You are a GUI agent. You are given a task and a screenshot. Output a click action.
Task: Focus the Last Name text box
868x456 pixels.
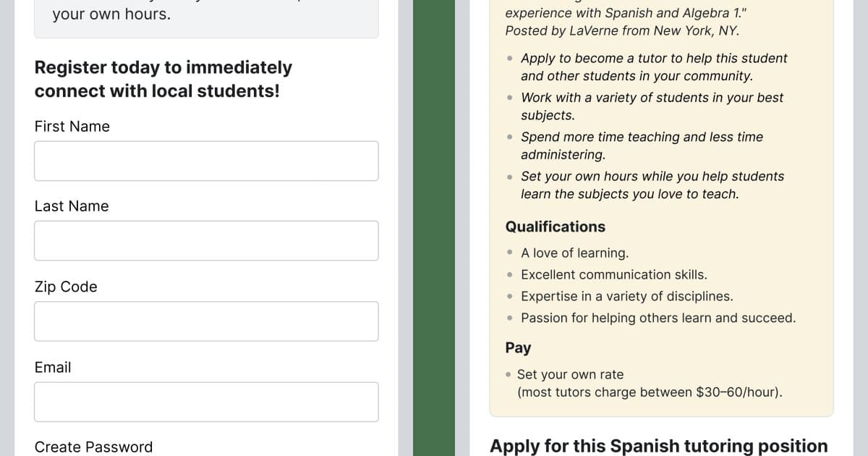(x=206, y=240)
